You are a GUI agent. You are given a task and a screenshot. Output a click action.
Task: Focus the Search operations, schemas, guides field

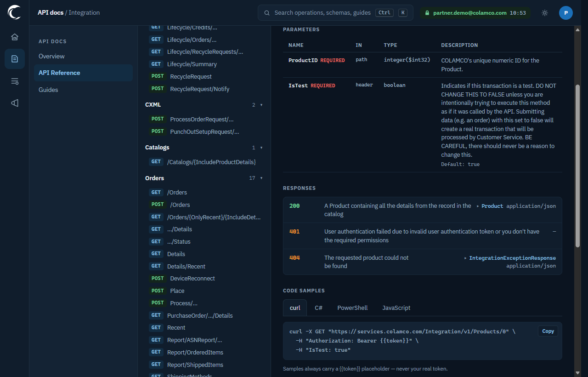point(335,13)
